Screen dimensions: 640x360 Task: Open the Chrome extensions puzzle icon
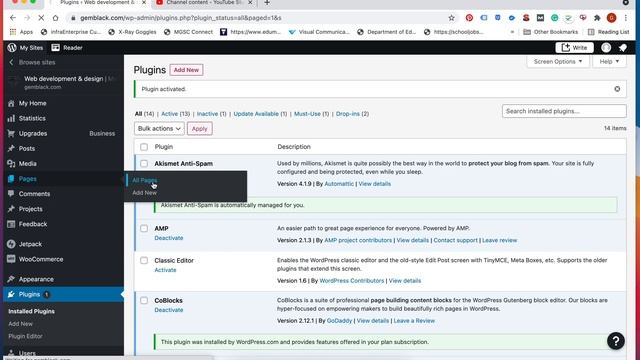tap(597, 18)
